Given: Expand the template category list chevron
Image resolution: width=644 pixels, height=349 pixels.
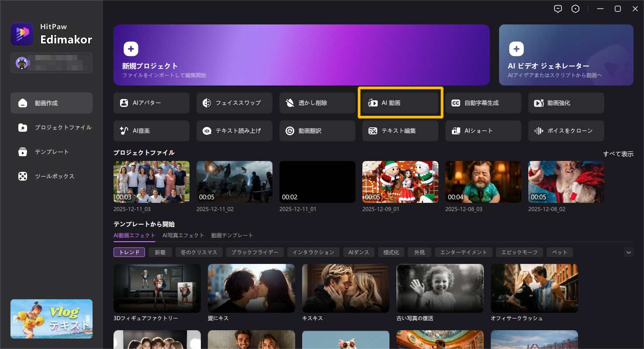Looking at the screenshot, I should (628, 252).
